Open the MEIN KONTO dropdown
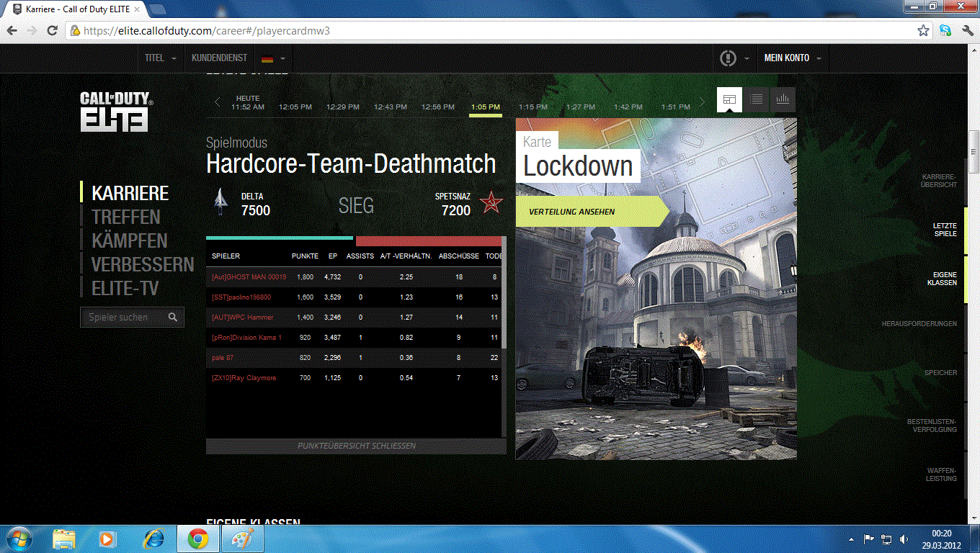The image size is (980, 553). pyautogui.click(x=792, y=58)
